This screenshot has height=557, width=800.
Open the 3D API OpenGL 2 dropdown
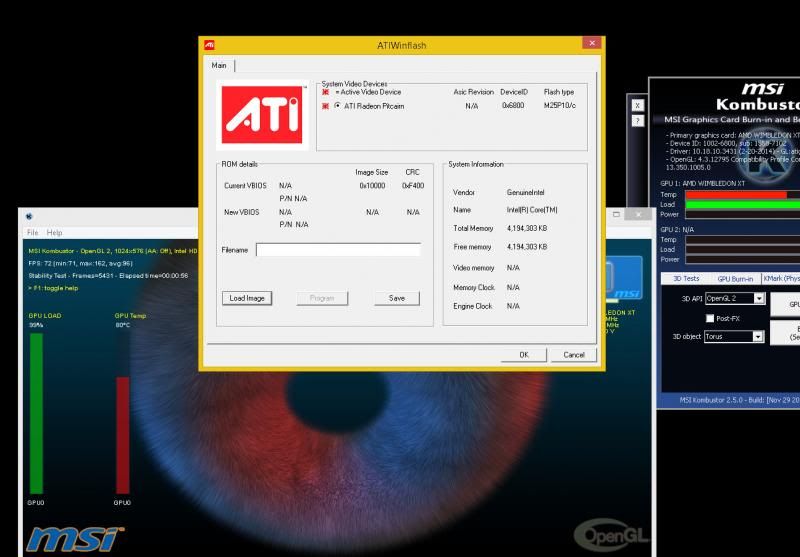(x=759, y=298)
